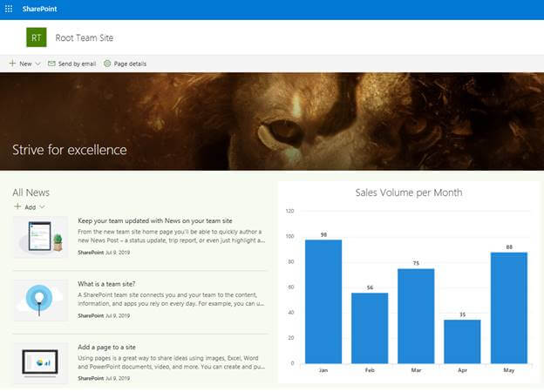Open the Keep your team updated news thumbnail

(41, 237)
